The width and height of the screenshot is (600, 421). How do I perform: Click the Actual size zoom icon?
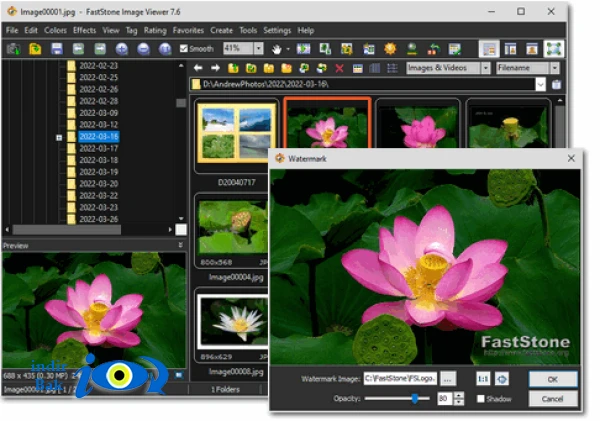pos(165,49)
